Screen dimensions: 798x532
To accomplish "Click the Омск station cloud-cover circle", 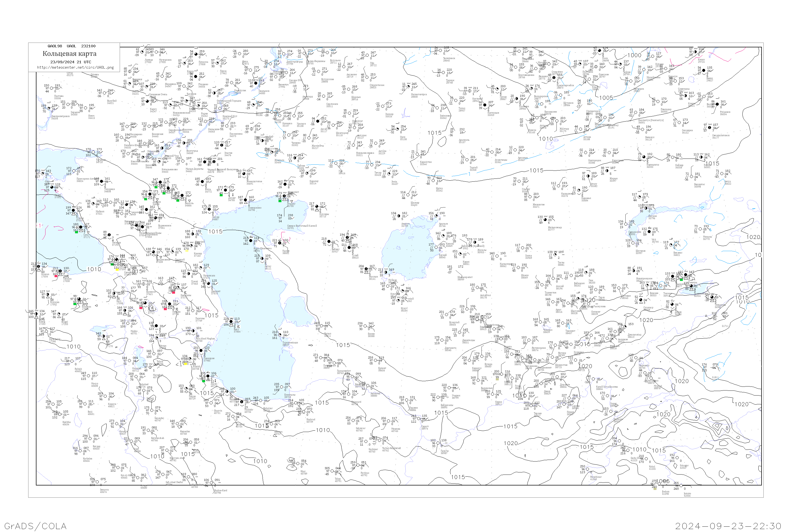I will (600, 51).
